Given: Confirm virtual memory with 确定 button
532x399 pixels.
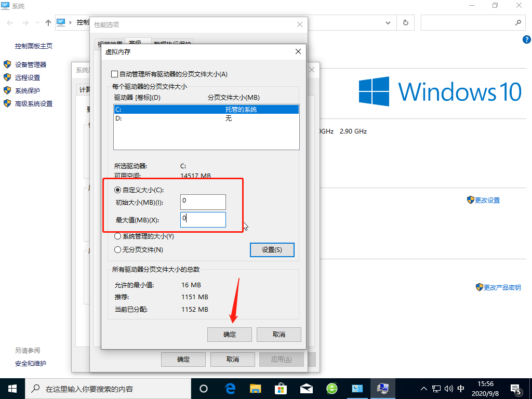Looking at the screenshot, I should click(229, 334).
